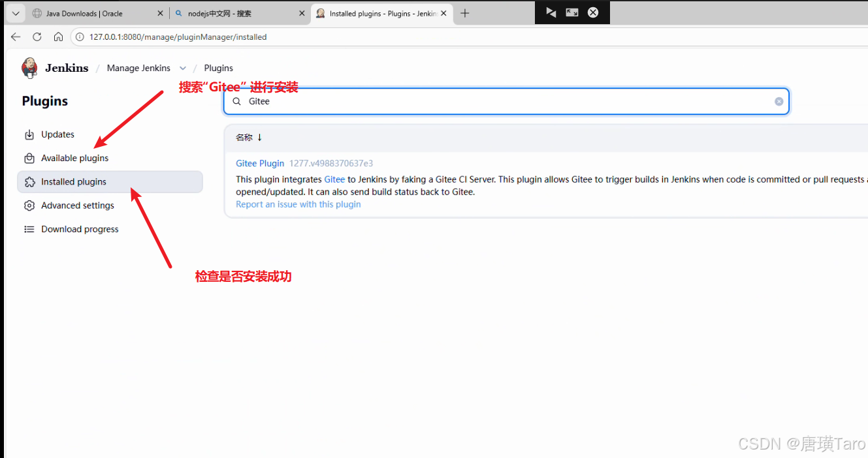This screenshot has width=868, height=458.
Task: Expand the Manage Jenkins breadcrumb dropdown
Action: point(183,68)
